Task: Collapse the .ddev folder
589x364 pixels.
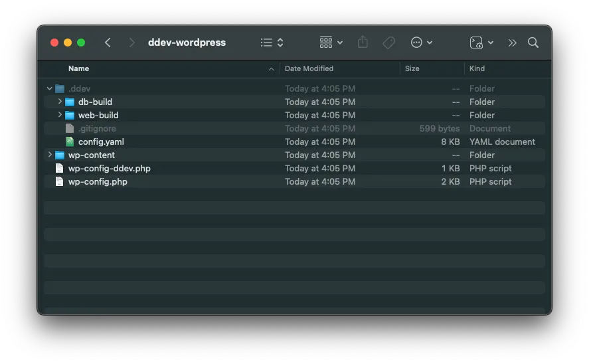Action: pyautogui.click(x=50, y=88)
